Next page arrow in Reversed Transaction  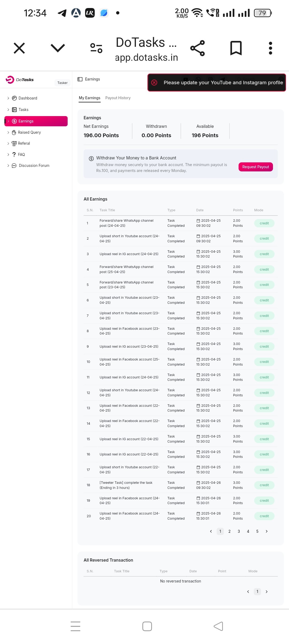pos(267,592)
